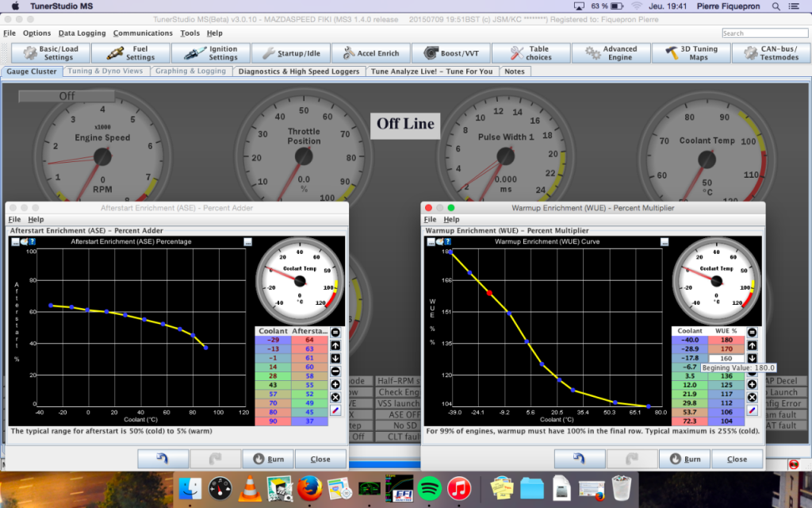Image resolution: width=812 pixels, height=508 pixels.
Task: Open VLC from the Dock
Action: click(250, 488)
